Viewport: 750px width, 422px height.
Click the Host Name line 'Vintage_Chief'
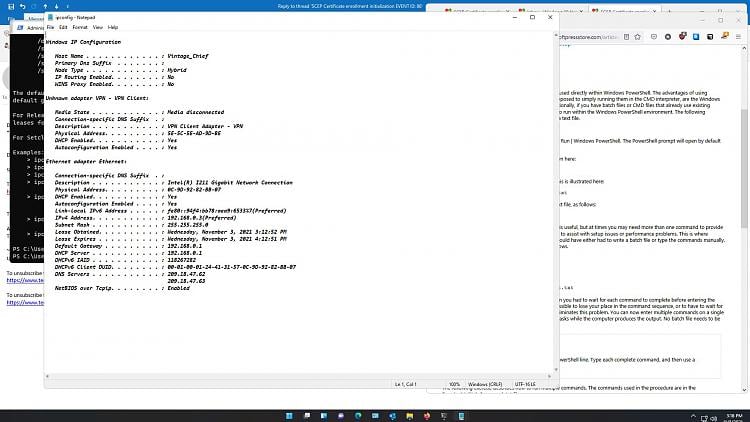tap(132, 56)
